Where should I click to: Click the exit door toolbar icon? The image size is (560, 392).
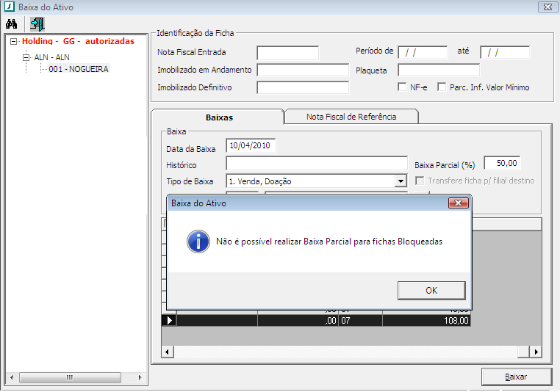(37, 24)
